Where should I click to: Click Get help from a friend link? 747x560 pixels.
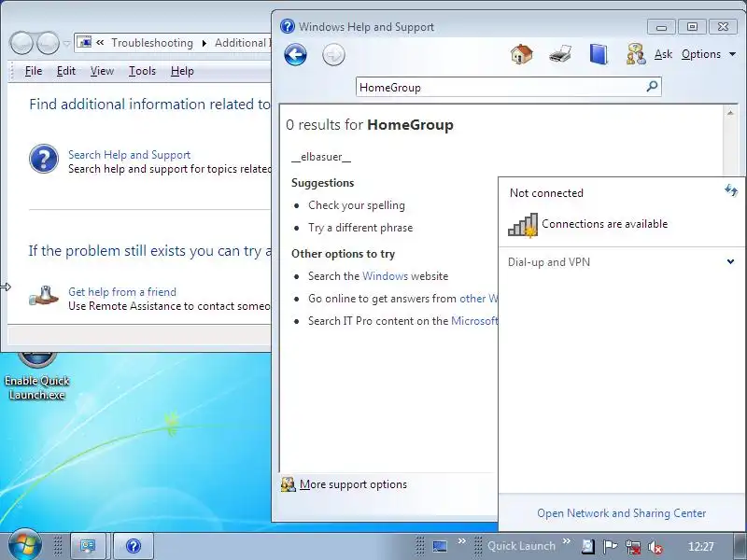tap(122, 292)
